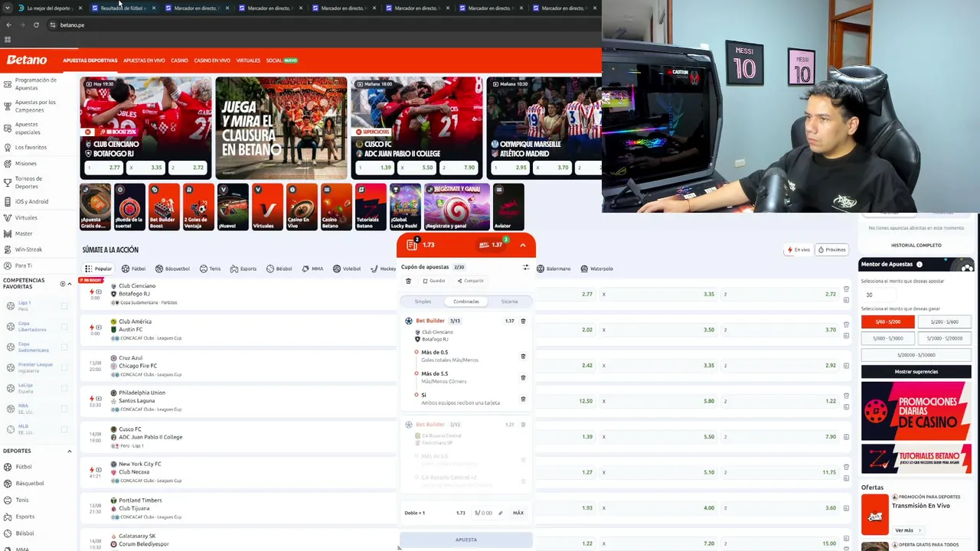Switch to the Simples bet tab
980x551 pixels.
[423, 302]
